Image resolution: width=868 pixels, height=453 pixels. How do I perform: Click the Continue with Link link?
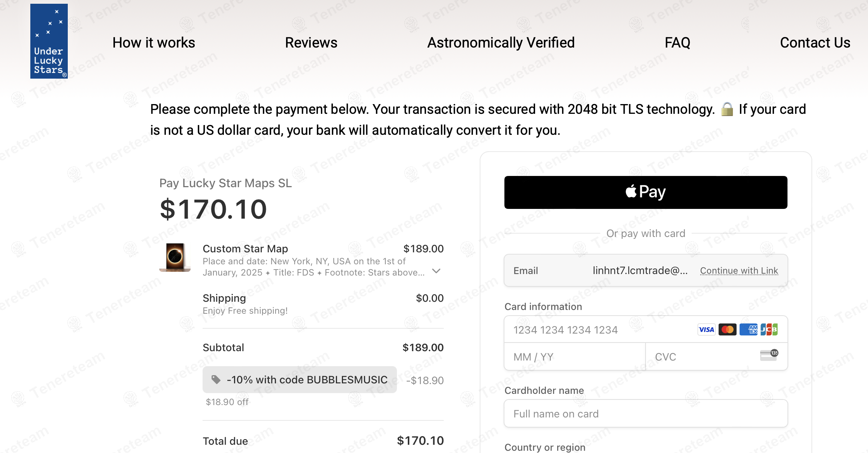(739, 271)
